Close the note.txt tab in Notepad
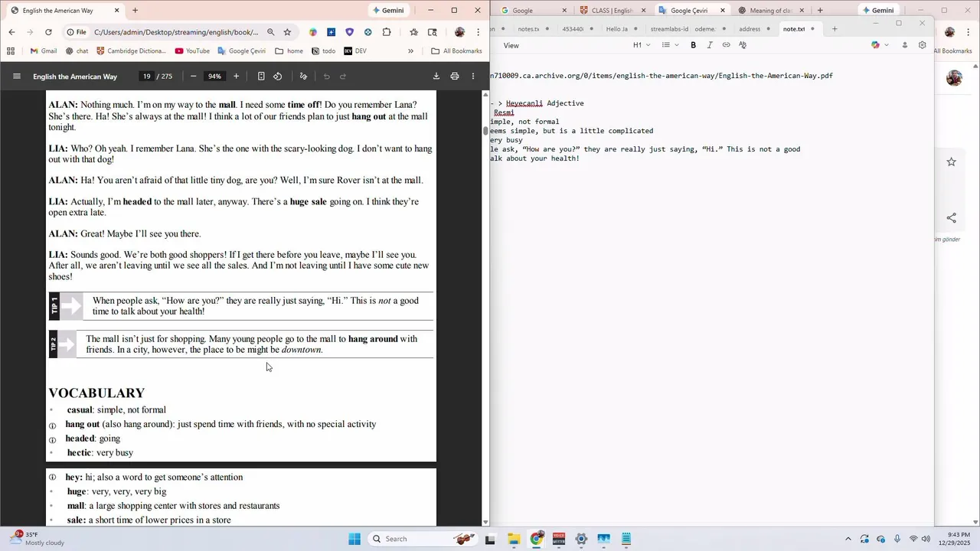 [x=812, y=29]
